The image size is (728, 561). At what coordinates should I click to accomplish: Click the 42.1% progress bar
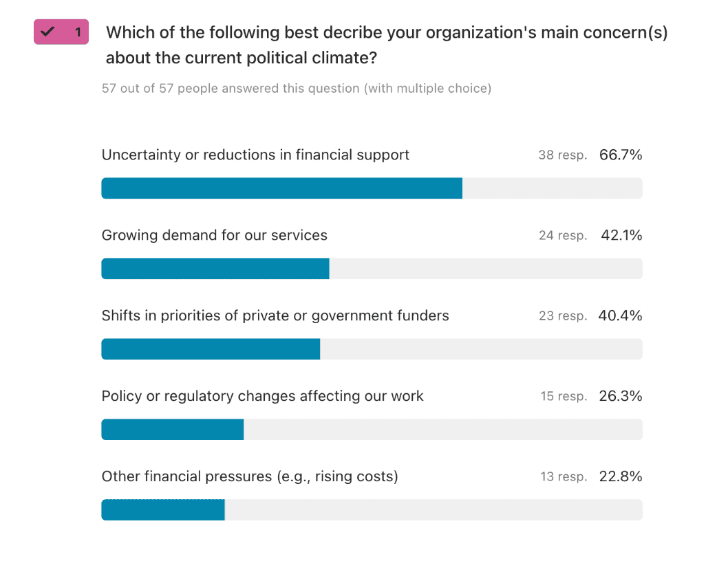pos(215,269)
